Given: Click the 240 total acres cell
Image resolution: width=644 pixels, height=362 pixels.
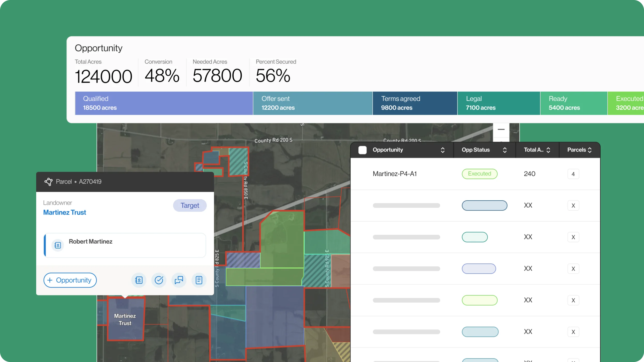Looking at the screenshot, I should coord(530,174).
